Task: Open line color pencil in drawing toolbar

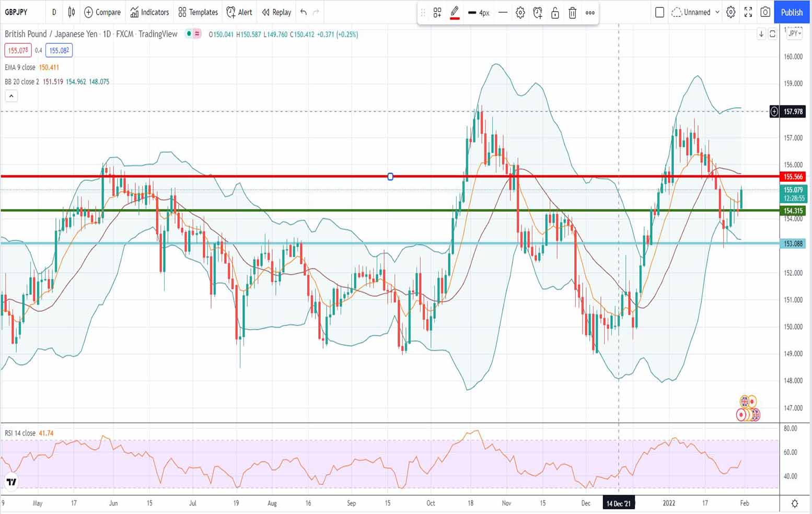Action: coord(455,13)
